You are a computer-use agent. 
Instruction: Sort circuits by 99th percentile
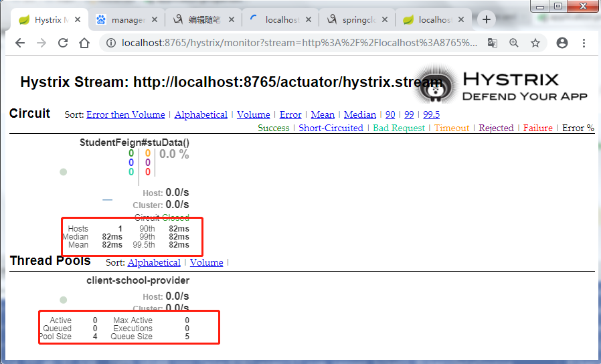point(409,114)
